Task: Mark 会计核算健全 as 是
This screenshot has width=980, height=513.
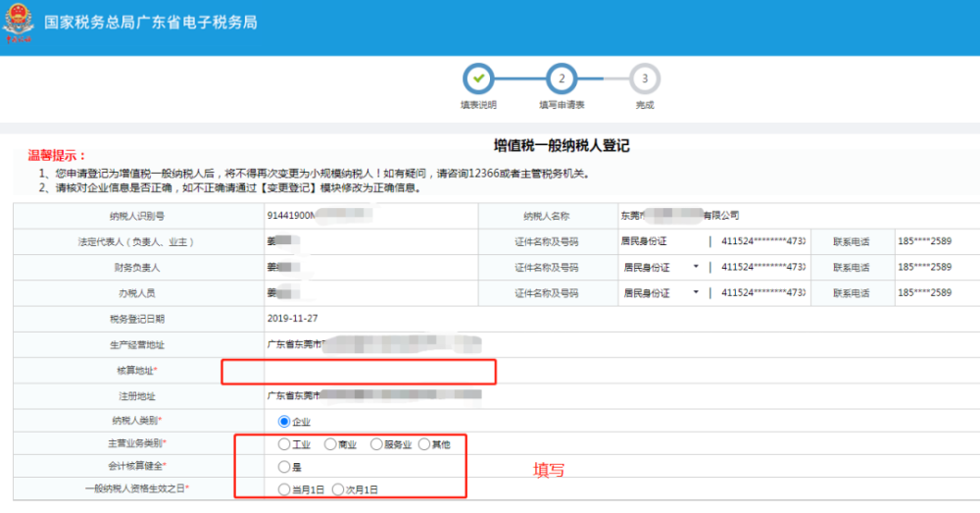Action: [284, 467]
